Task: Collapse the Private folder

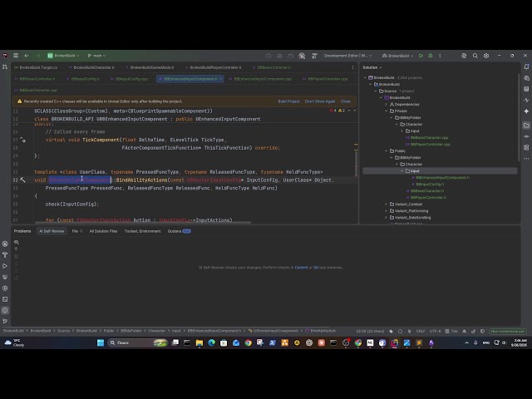Action: coord(386,111)
